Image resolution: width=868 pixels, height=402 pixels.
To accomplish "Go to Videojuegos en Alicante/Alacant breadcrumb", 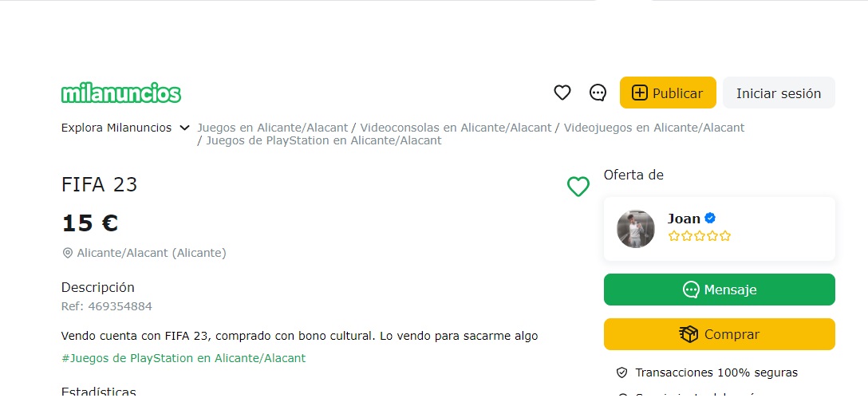I will 653,128.
